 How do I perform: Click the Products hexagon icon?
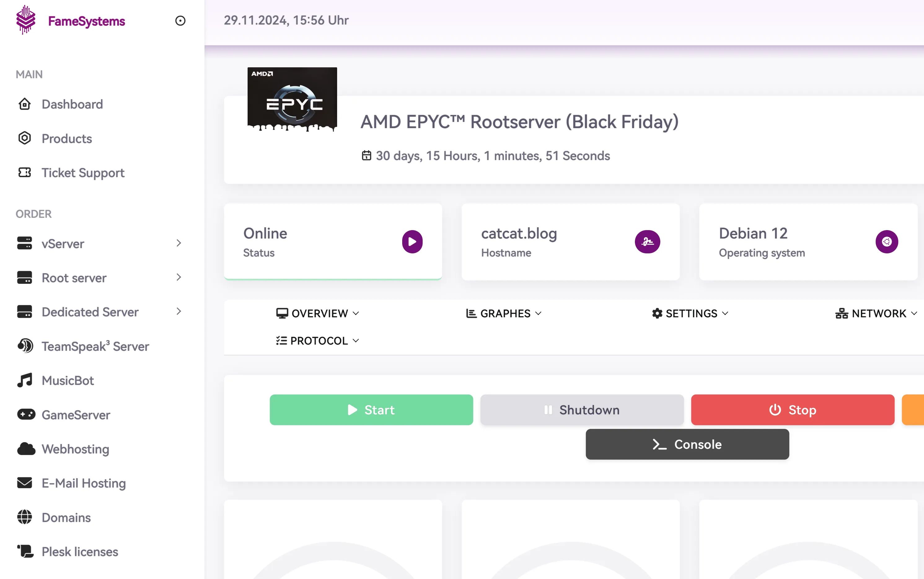24,138
